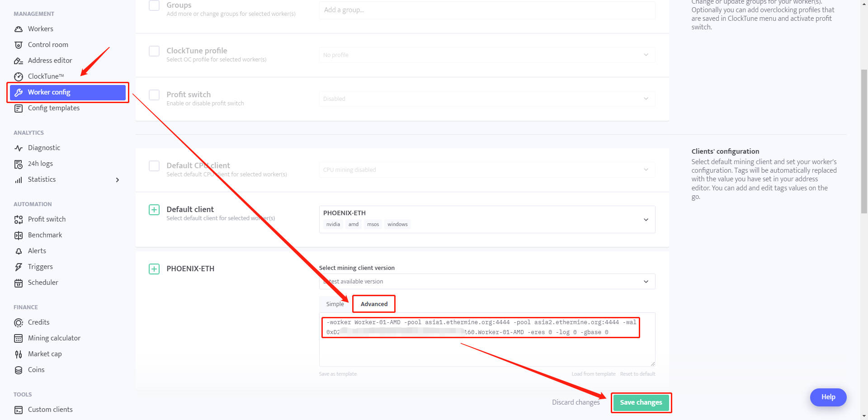The height and width of the screenshot is (420, 868).
Task: Open the Profit switch Disabled dropdown
Action: tap(487, 99)
